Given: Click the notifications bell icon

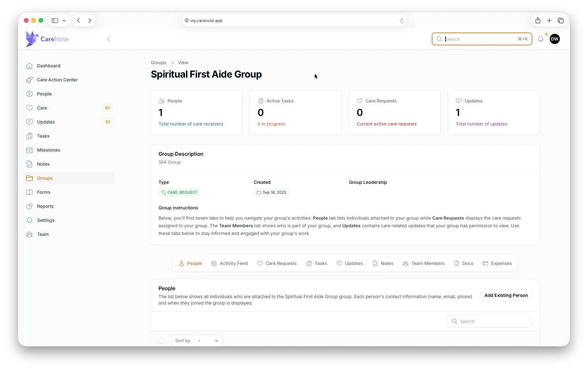Looking at the screenshot, I should (541, 39).
